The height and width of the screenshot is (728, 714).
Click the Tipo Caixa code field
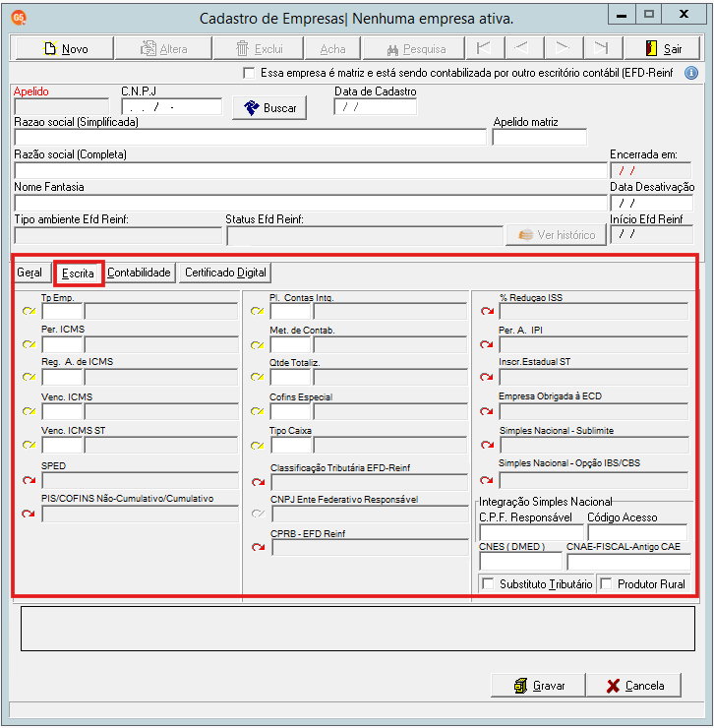291,446
